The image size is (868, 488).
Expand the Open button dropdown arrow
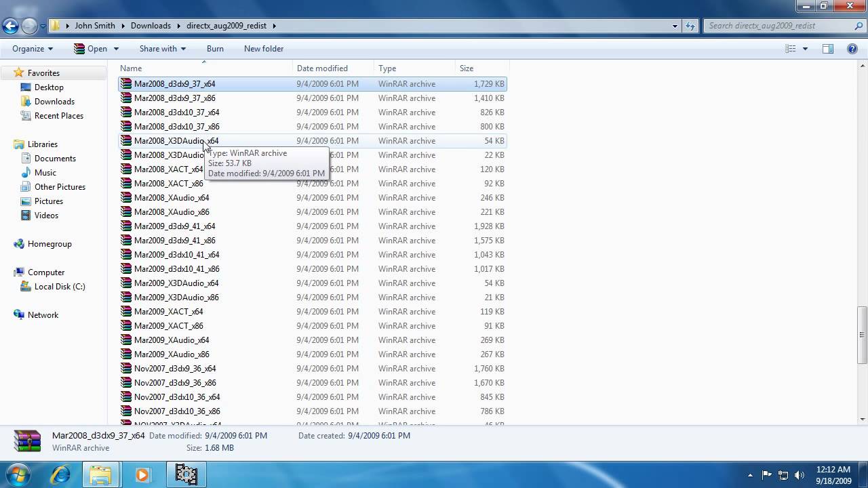116,49
